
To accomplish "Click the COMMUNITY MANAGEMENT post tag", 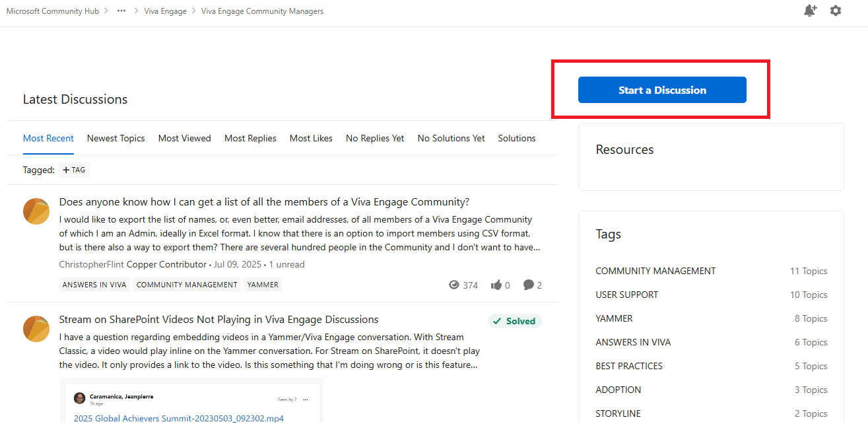I will click(x=187, y=285).
